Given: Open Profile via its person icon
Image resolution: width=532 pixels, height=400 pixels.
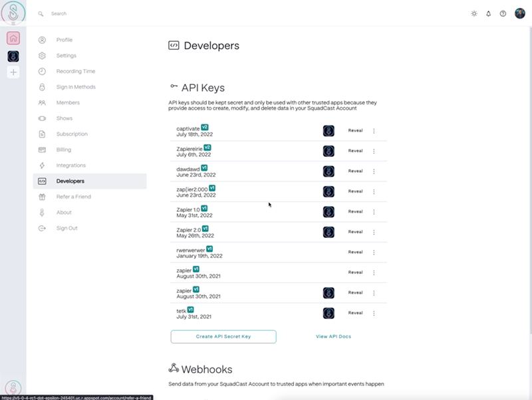Looking at the screenshot, I should tap(42, 40).
